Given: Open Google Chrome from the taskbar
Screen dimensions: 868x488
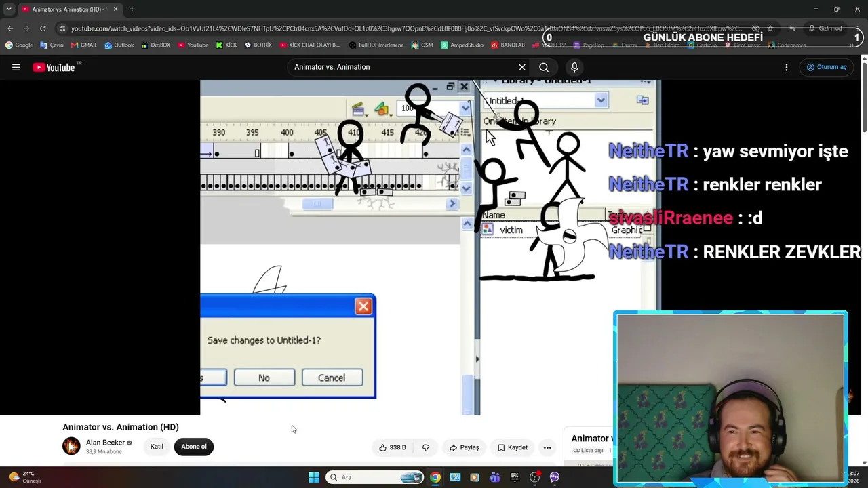Looking at the screenshot, I should (435, 477).
